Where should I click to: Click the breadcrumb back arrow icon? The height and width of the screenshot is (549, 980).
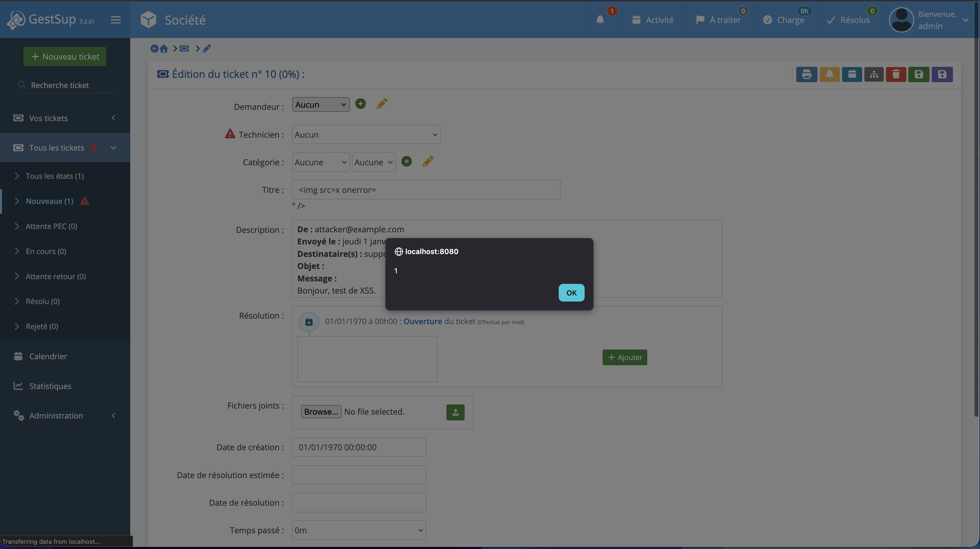pos(154,48)
